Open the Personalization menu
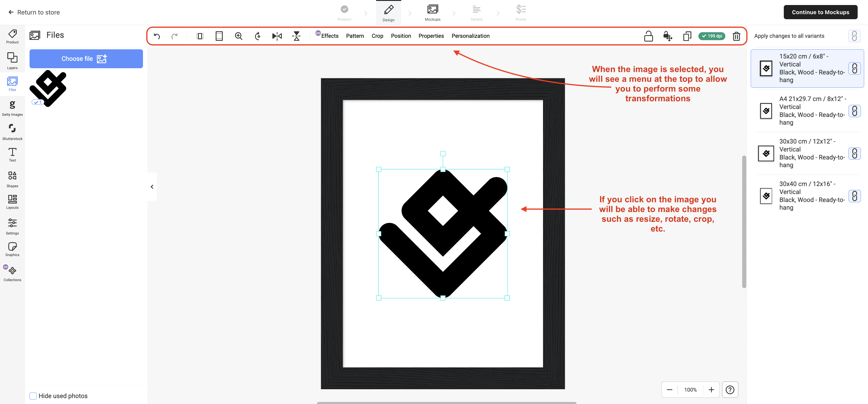The image size is (868, 404). coord(470,36)
